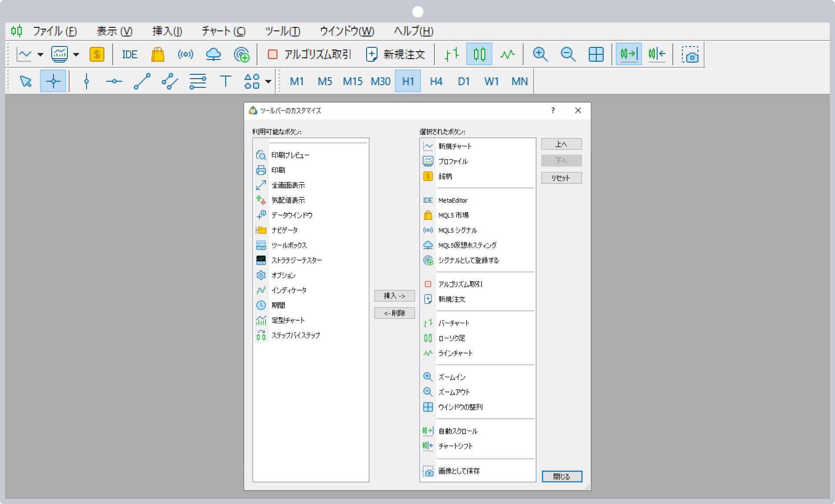
Task: Select the equidistant channel tool
Action: [170, 81]
